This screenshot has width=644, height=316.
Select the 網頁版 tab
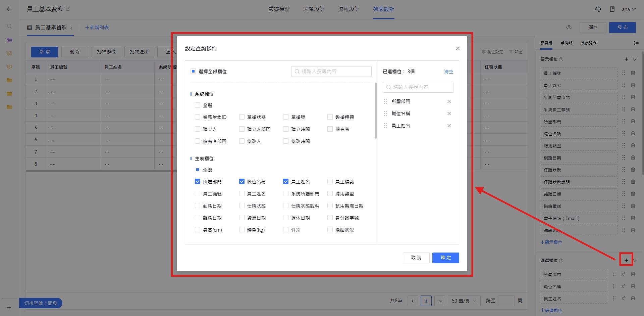click(546, 43)
